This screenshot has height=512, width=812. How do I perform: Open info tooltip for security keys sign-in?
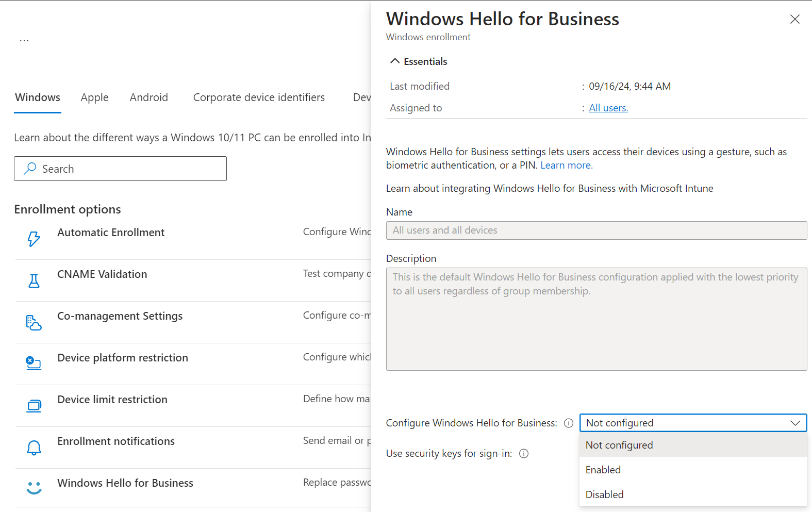[x=524, y=454]
